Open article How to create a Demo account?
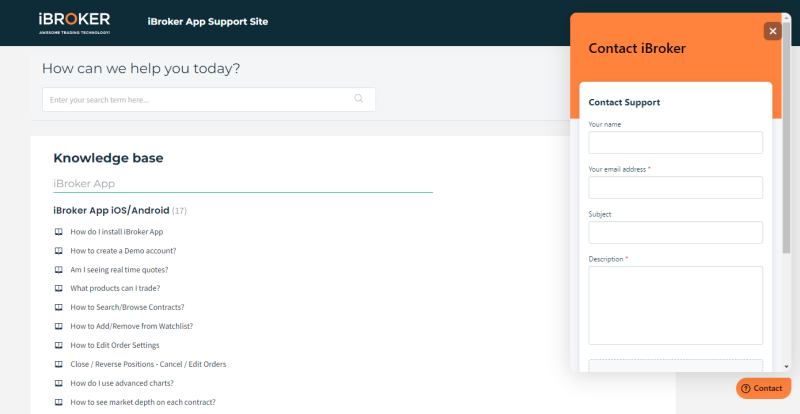The height and width of the screenshot is (414, 800). click(x=123, y=251)
